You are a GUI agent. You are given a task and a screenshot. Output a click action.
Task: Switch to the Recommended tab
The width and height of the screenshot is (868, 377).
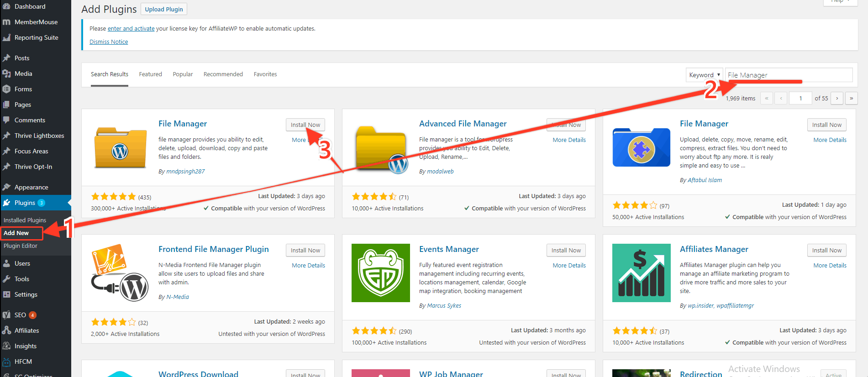tap(223, 74)
